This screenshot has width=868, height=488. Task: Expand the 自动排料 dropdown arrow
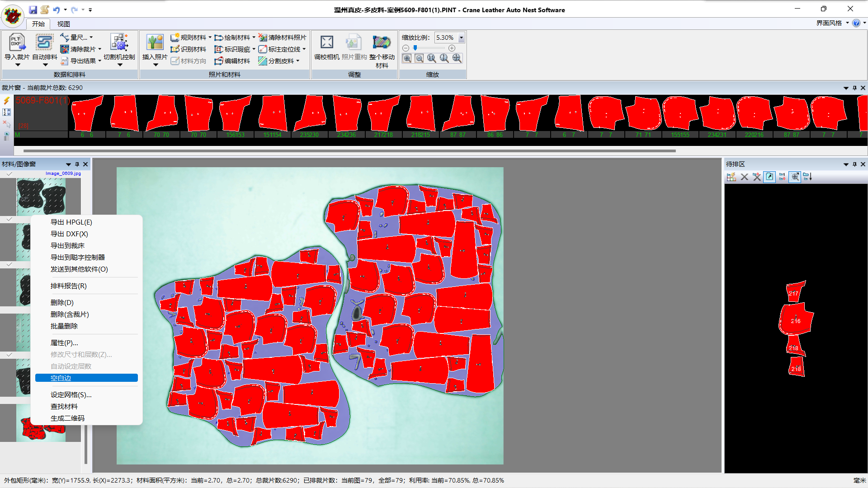pos(45,65)
